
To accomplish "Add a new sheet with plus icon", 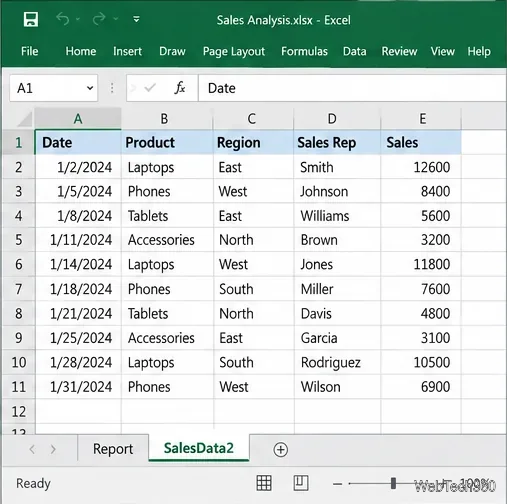I will [x=280, y=449].
